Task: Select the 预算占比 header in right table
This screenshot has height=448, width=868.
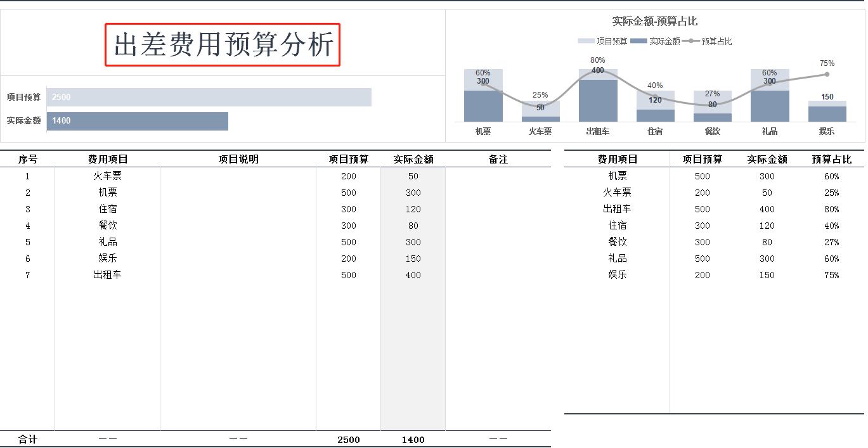Action: [832, 159]
